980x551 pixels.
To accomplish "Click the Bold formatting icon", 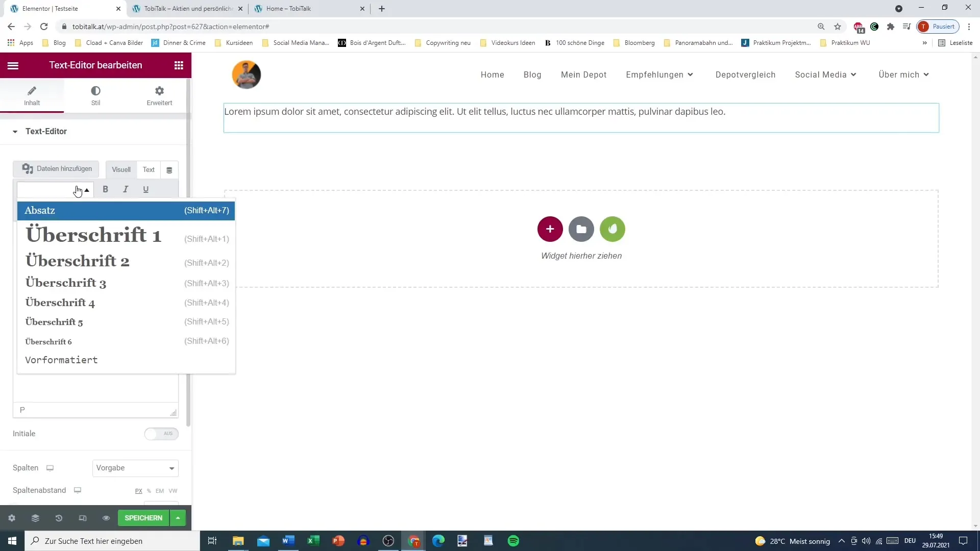I will pyautogui.click(x=105, y=189).
